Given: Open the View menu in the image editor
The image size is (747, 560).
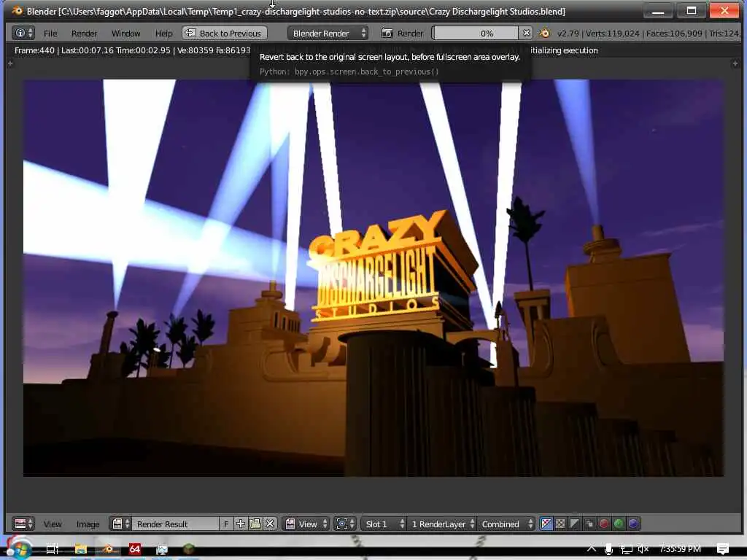Looking at the screenshot, I should coord(53,524).
